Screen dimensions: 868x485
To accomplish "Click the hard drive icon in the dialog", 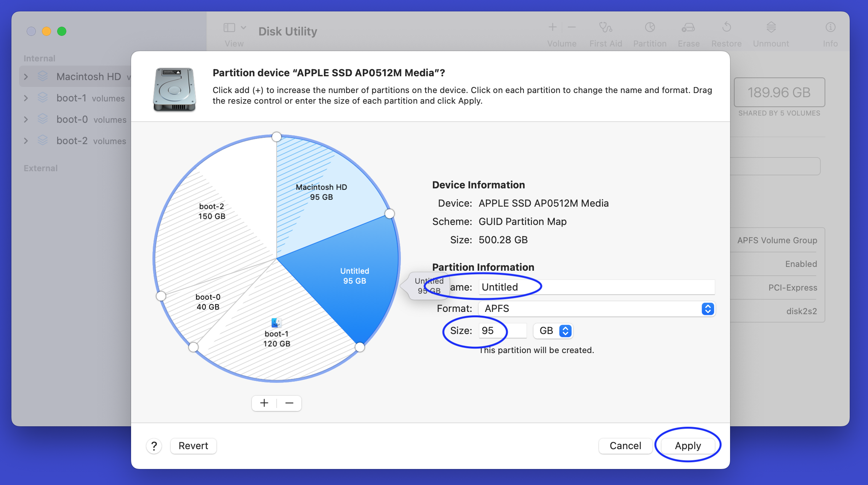I will click(175, 89).
